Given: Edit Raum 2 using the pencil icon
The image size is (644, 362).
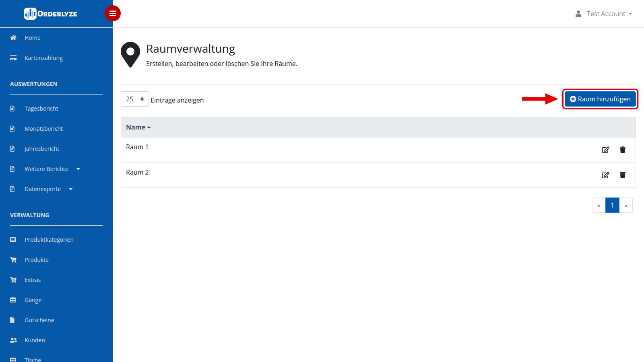Looking at the screenshot, I should click(x=605, y=175).
